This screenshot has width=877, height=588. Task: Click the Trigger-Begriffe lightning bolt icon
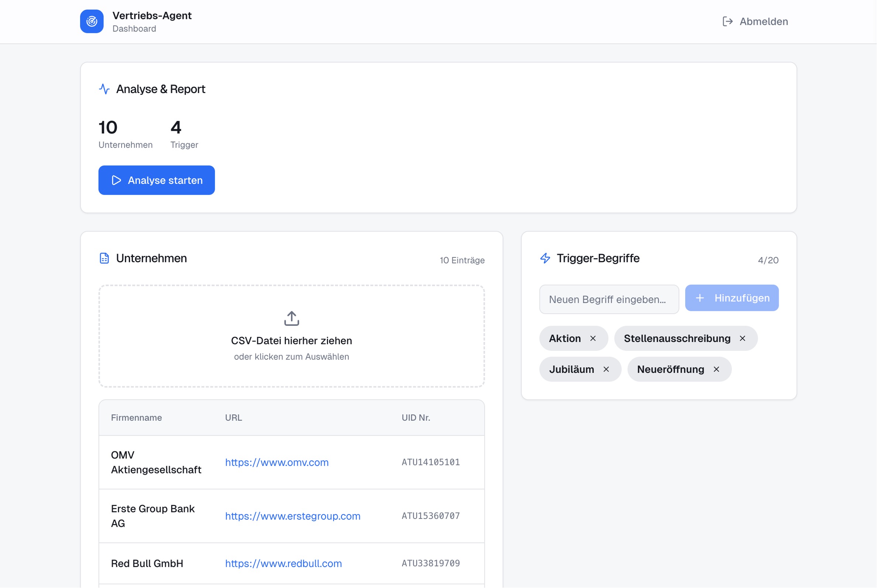coord(545,258)
